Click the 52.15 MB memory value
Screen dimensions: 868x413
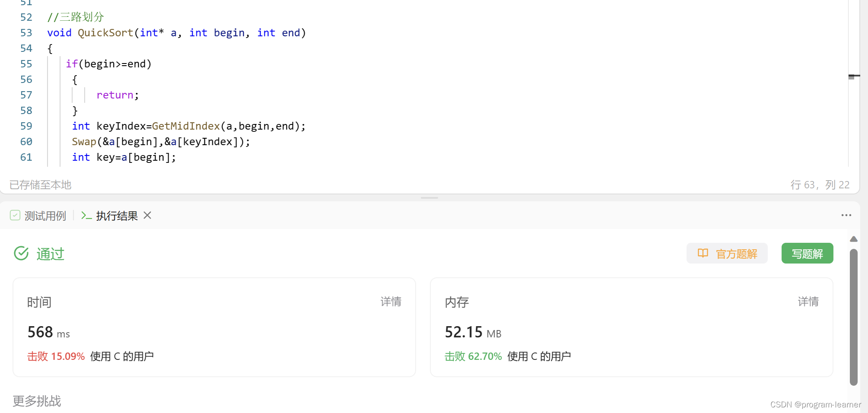[x=473, y=332]
